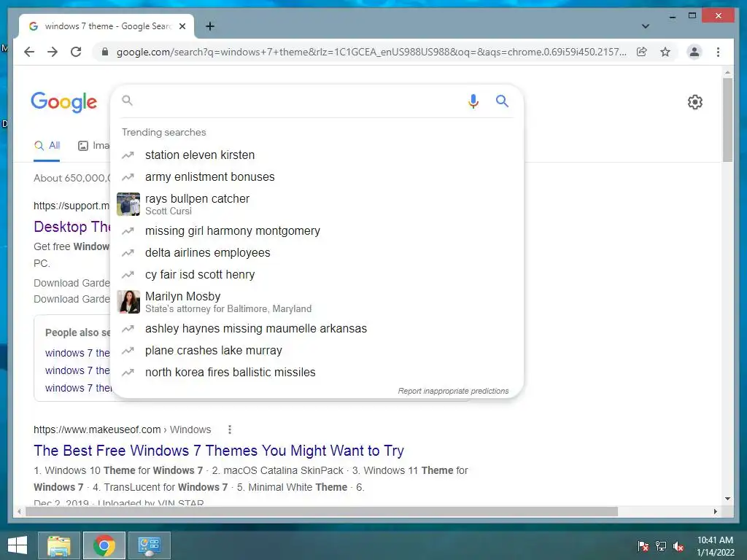Viewport: 747px width, 560px height.
Task: Click the Marilyn Mosby thumbnail photo
Action: coord(128,302)
